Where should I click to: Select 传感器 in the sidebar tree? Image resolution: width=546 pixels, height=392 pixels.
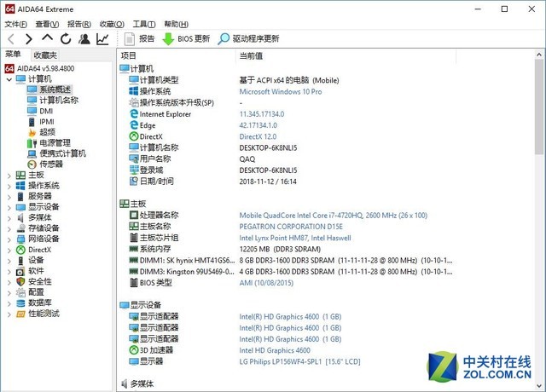(50, 164)
